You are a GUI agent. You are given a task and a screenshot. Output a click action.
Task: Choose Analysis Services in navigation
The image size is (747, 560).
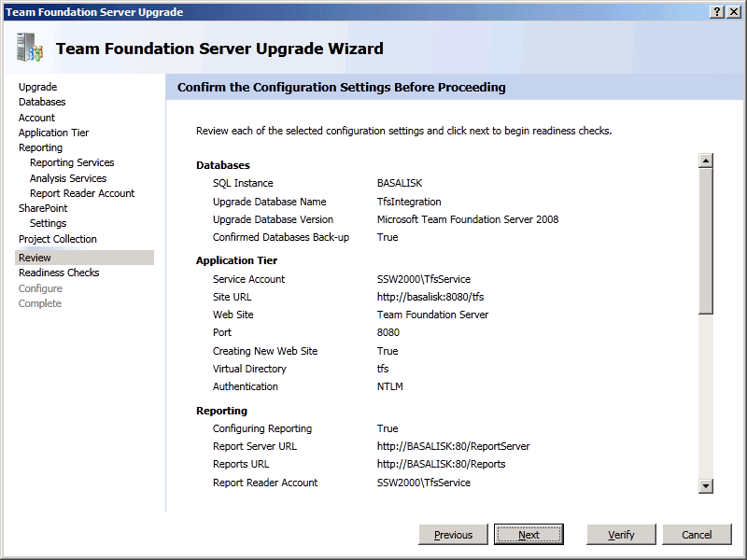pos(68,178)
